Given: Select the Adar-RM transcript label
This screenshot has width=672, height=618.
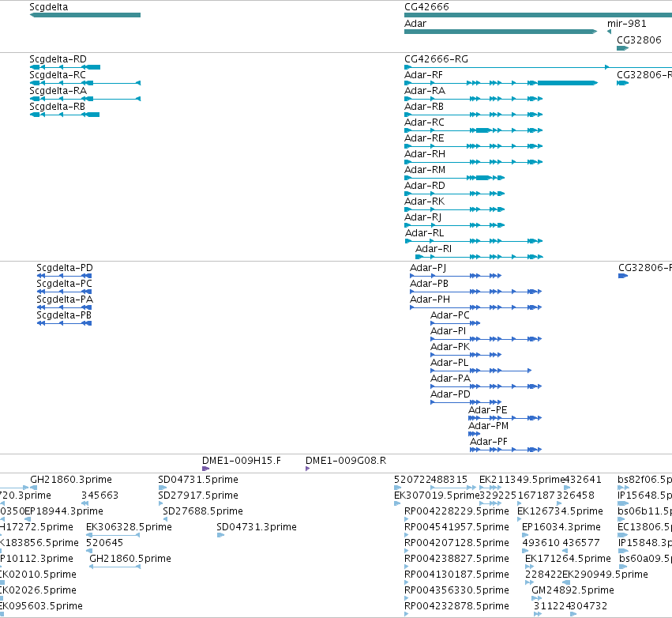Looking at the screenshot, I should pyautogui.click(x=425, y=170).
